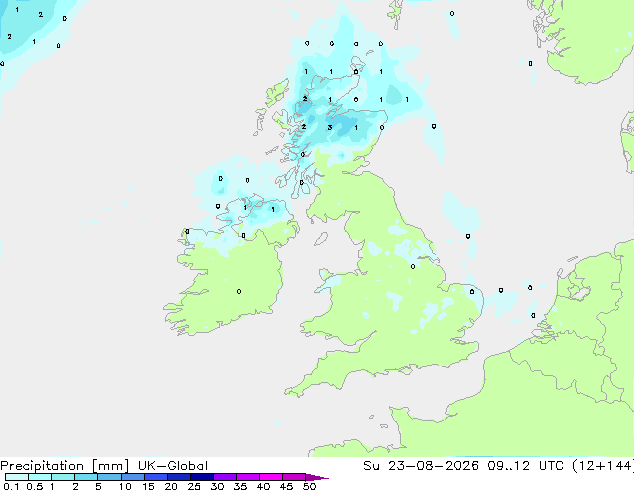
Task: Click the 1–2 mm legend color swatch
Action: pos(63,477)
